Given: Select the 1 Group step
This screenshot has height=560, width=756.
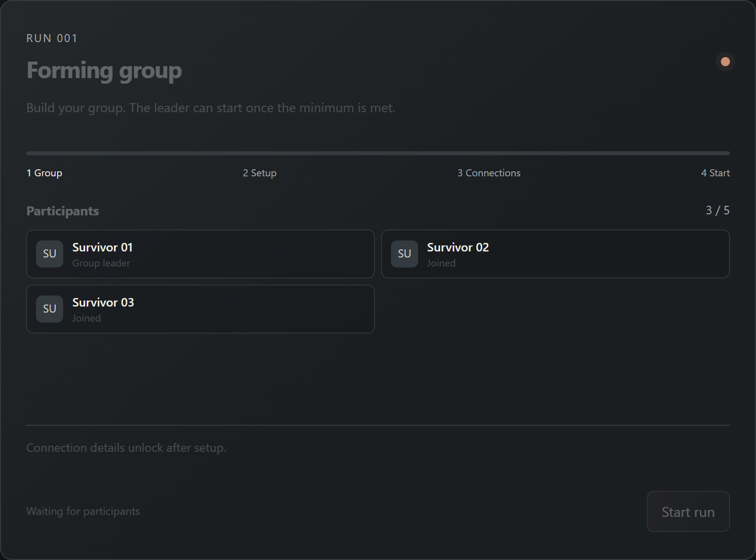Looking at the screenshot, I should [x=45, y=173].
